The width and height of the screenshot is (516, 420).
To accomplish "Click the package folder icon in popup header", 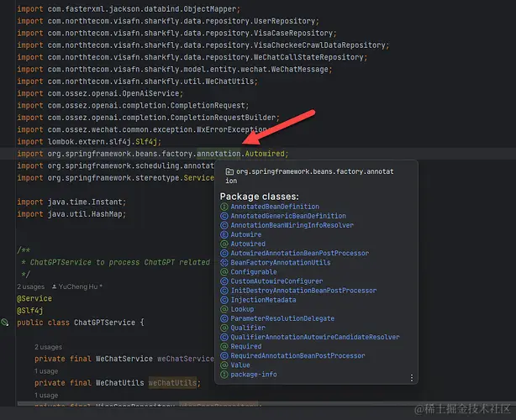I will tap(229, 171).
